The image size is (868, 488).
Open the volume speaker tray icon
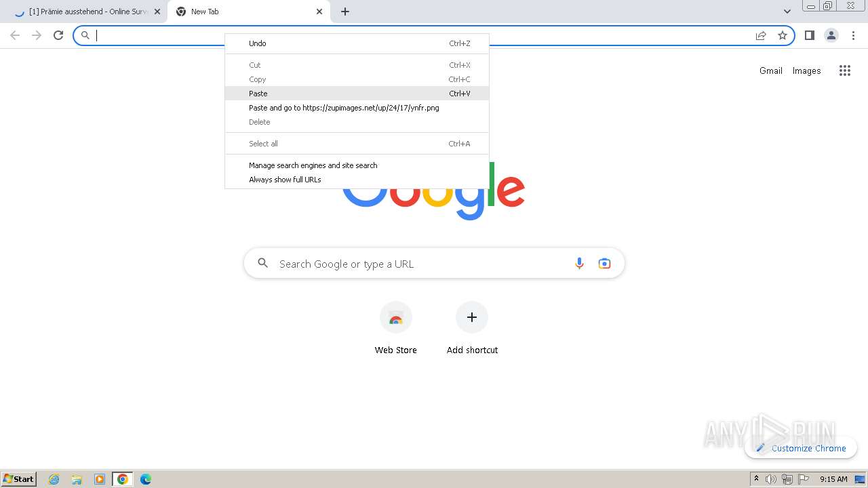click(x=771, y=479)
